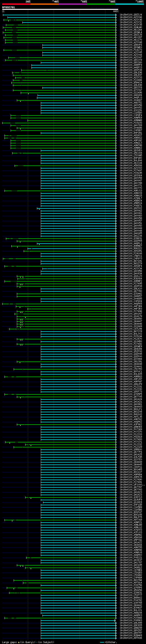Select the UniRef100_Q38713 label
146x644 pixels.
[131, 497]
